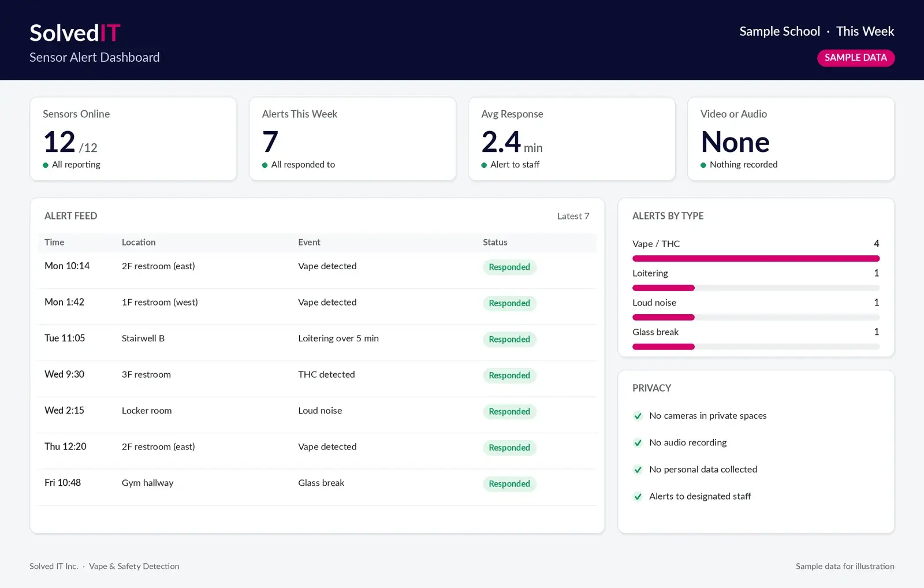
Task: Click the None value in Video or Audio
Action: (735, 142)
